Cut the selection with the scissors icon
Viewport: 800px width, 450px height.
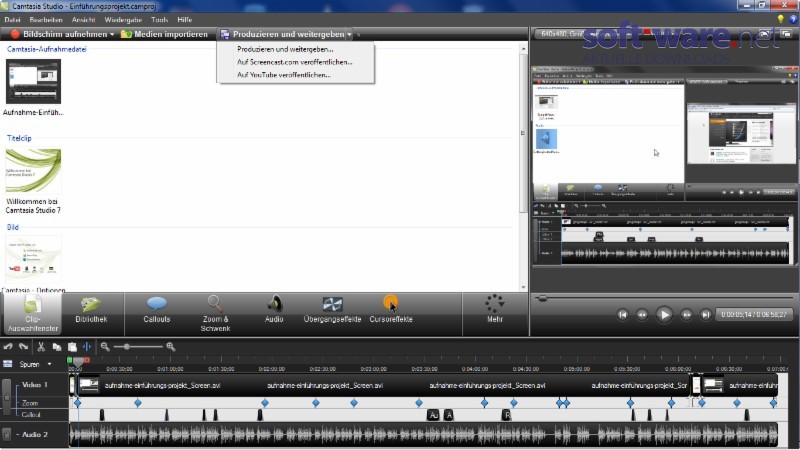tap(41, 347)
